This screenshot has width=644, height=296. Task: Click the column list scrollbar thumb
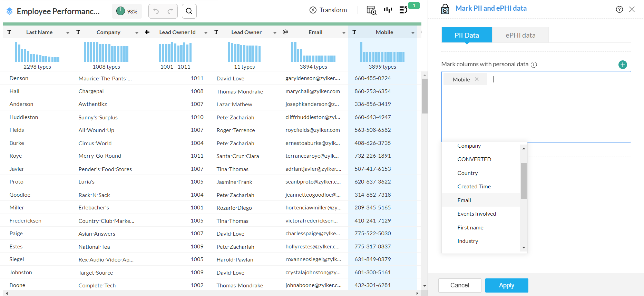pos(524,181)
